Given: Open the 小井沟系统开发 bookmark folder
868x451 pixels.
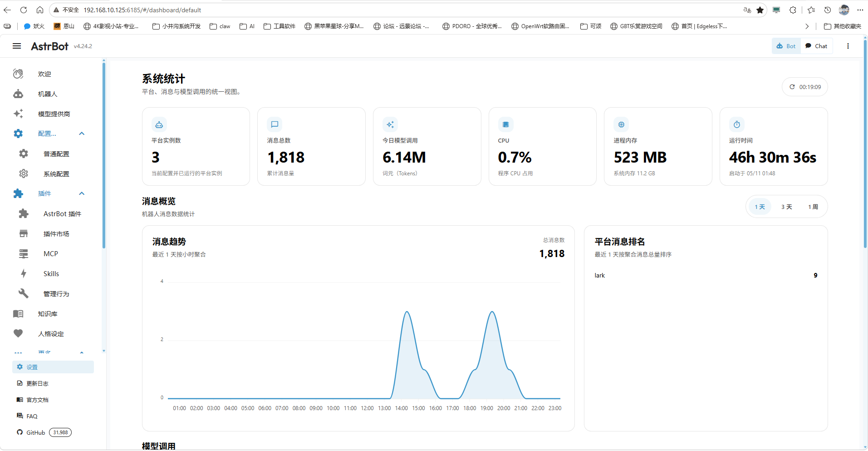Looking at the screenshot, I should click(177, 26).
